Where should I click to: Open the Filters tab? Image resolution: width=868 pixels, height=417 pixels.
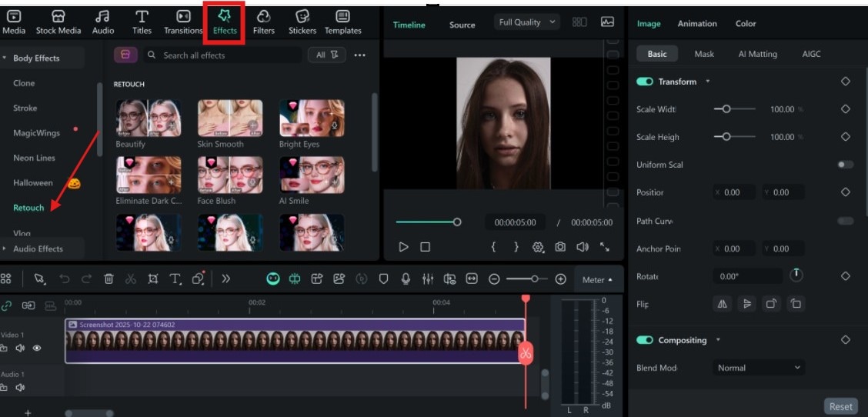coord(263,23)
